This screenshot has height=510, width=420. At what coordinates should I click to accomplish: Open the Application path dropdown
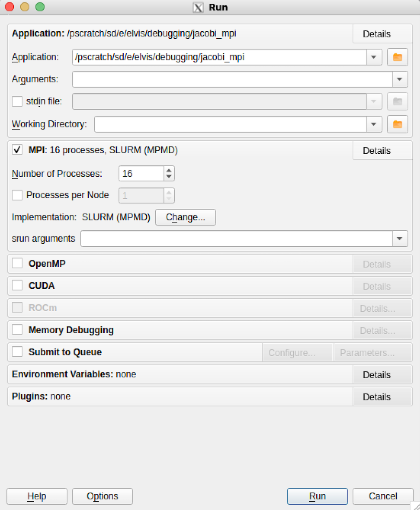coord(374,57)
